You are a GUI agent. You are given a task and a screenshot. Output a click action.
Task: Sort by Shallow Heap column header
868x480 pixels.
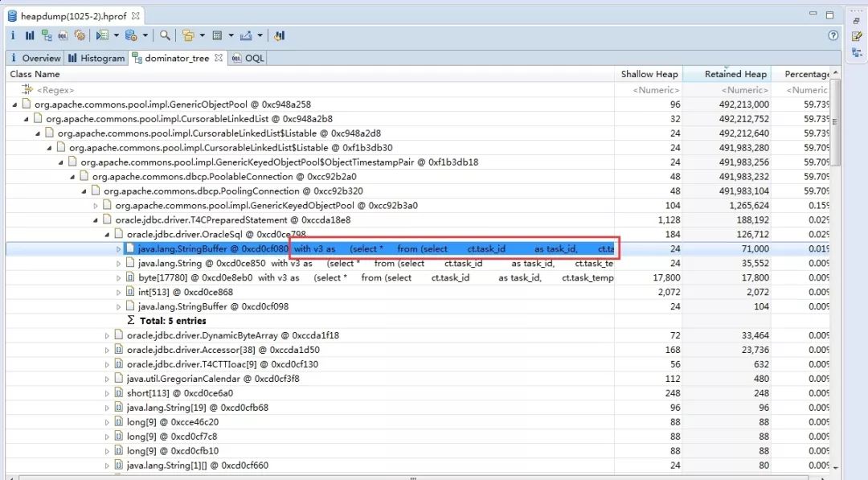point(649,74)
